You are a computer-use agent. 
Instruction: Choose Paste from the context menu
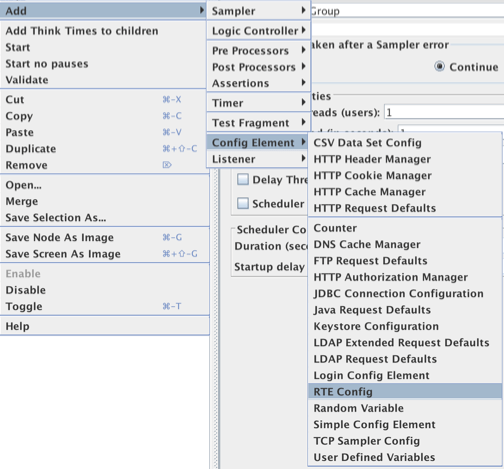tap(103, 132)
